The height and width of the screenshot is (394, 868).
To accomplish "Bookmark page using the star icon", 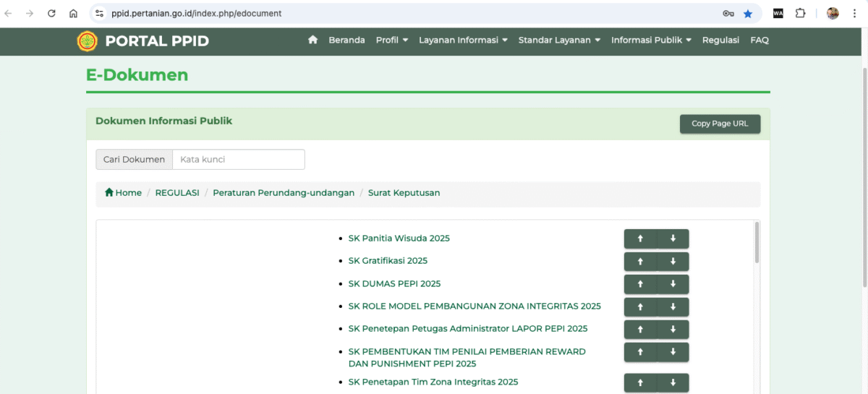I will point(748,14).
